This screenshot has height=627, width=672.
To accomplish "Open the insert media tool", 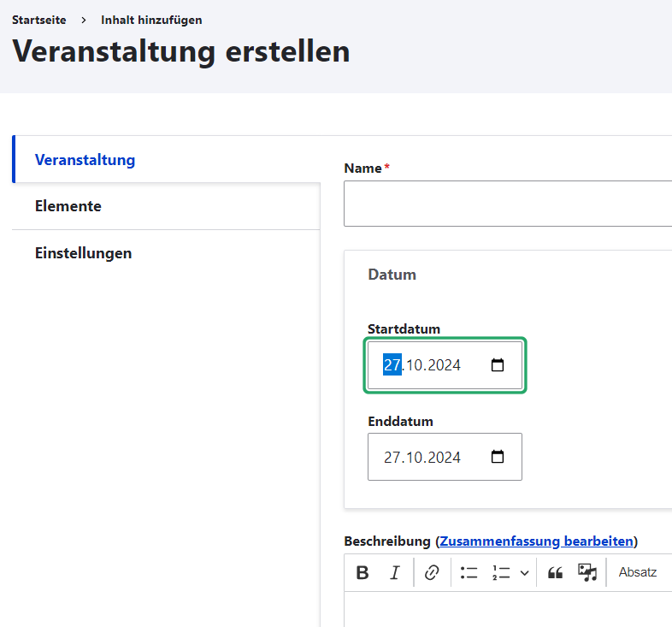I will point(587,573).
